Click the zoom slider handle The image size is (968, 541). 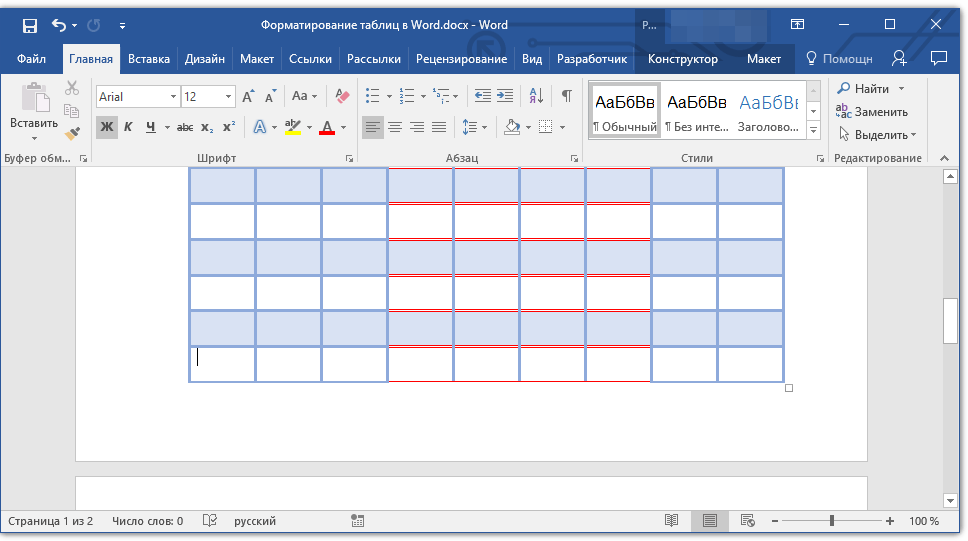832,521
